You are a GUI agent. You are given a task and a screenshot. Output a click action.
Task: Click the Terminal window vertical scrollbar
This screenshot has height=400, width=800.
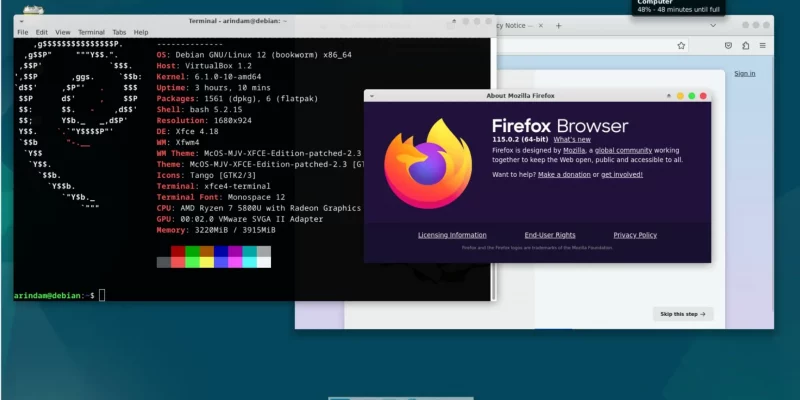pos(493,168)
